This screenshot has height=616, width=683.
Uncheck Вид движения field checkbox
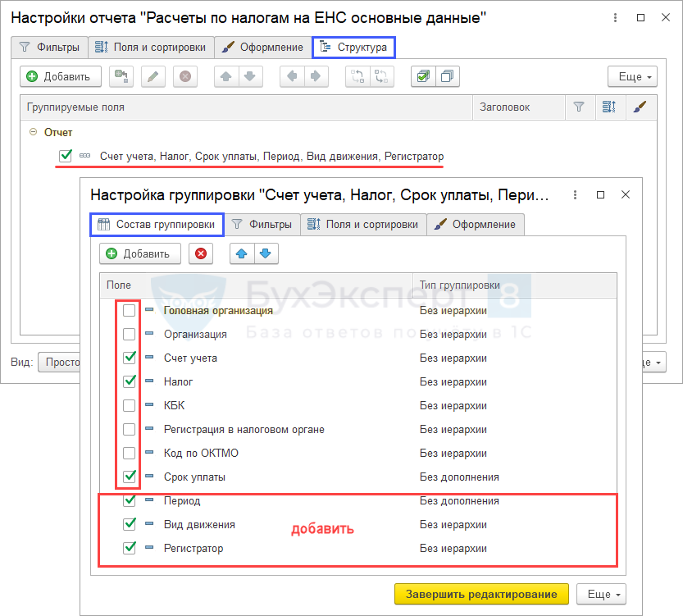[129, 524]
